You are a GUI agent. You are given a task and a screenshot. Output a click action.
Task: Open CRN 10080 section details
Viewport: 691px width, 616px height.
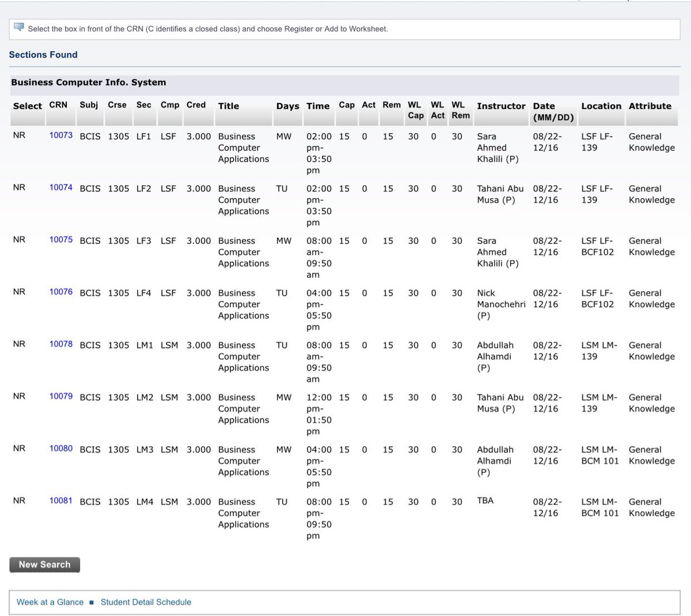coord(61,448)
